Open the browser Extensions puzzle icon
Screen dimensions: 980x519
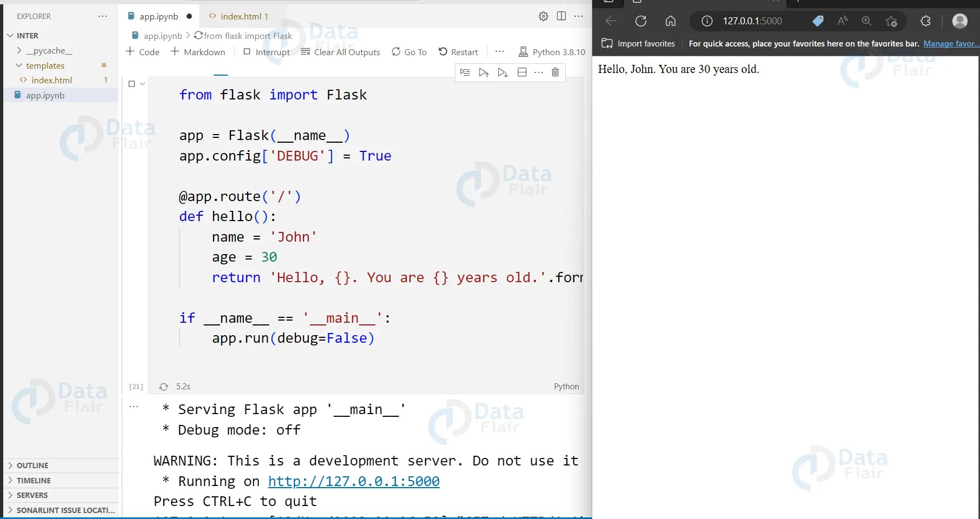coord(925,22)
